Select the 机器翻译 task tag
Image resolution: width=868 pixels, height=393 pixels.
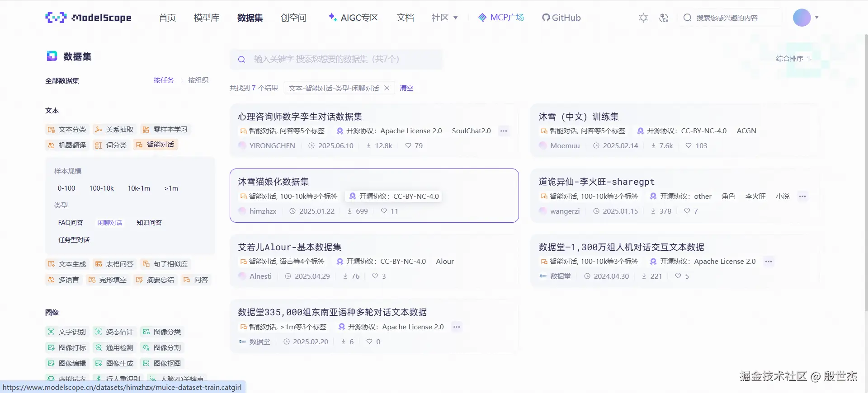(x=67, y=145)
